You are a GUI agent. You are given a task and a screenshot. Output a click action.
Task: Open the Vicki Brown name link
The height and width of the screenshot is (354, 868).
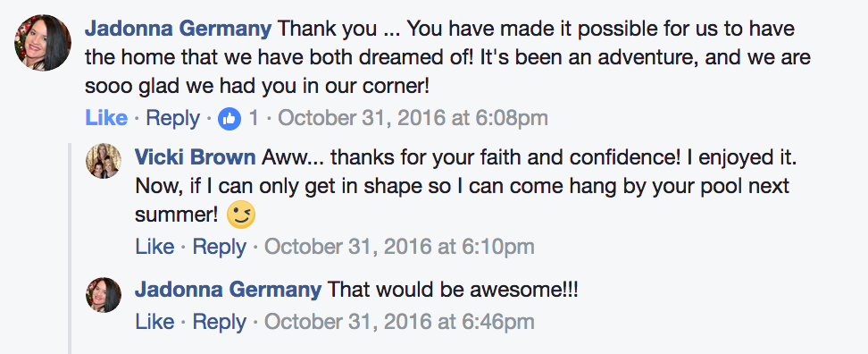(196, 157)
